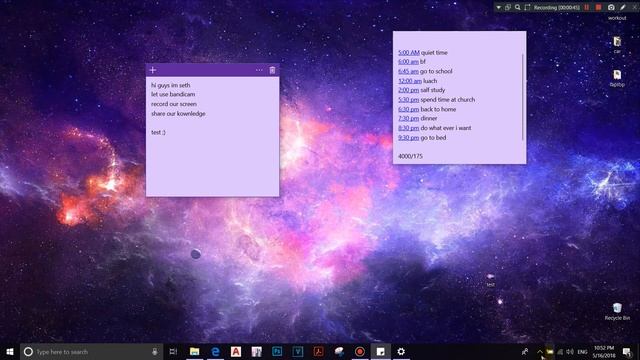Open the volume control in system tray
This screenshot has height=360, width=640.
pyautogui.click(x=570, y=351)
